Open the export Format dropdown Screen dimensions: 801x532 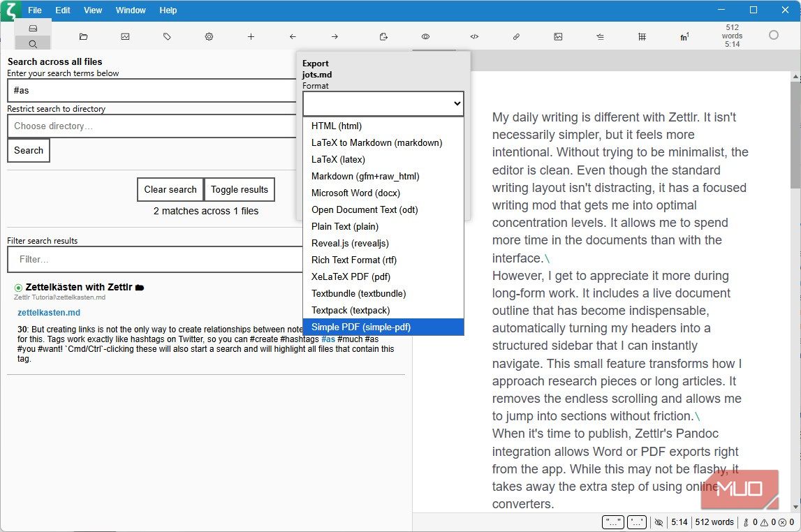coord(383,103)
